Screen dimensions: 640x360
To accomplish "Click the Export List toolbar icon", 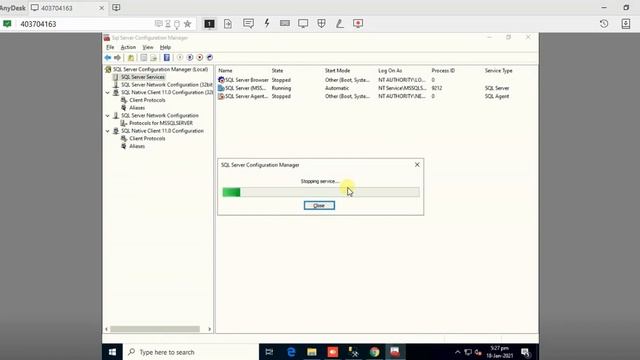I will tap(153, 58).
